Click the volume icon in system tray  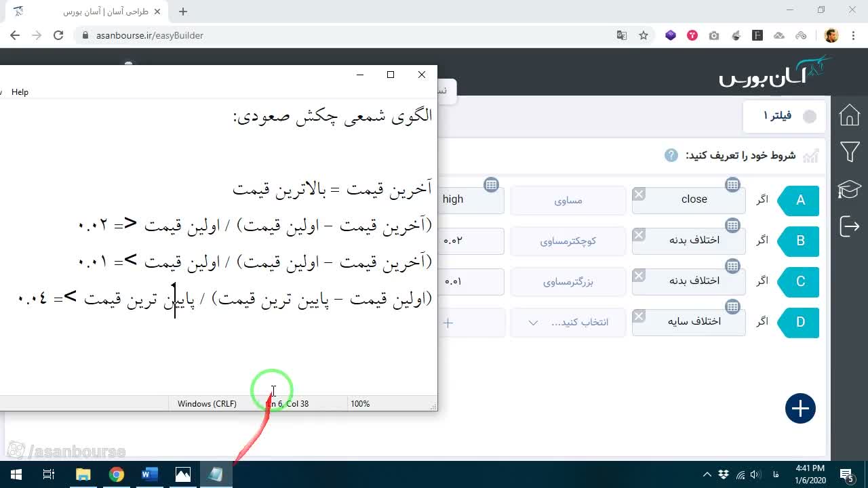pos(755,474)
